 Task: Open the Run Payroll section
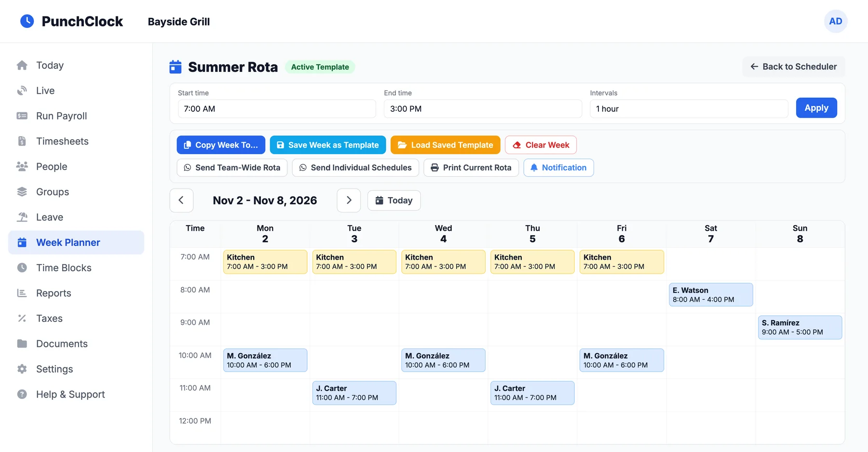76,116
